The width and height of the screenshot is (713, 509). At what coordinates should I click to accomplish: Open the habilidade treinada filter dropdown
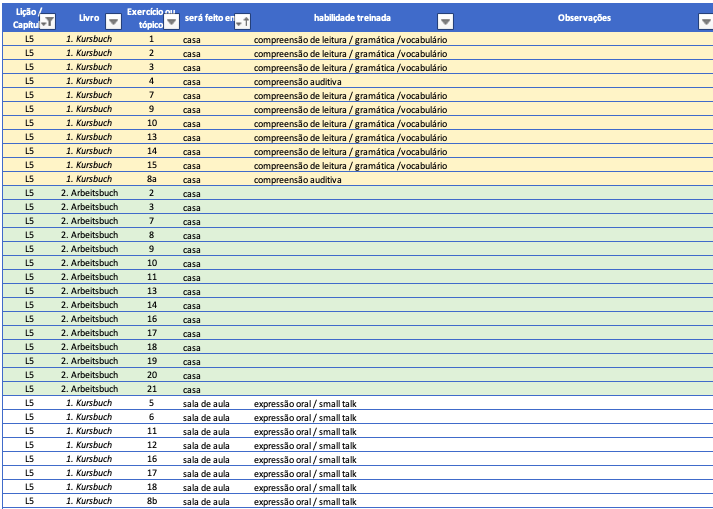[x=445, y=21]
